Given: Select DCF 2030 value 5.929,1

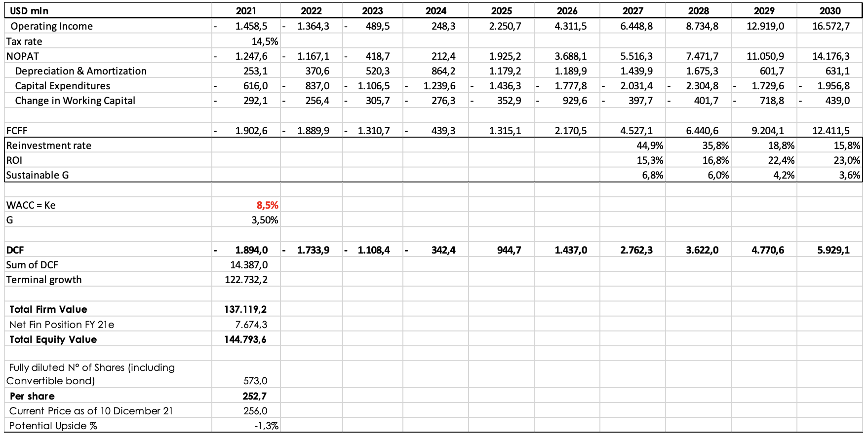Looking at the screenshot, I should tap(833, 250).
